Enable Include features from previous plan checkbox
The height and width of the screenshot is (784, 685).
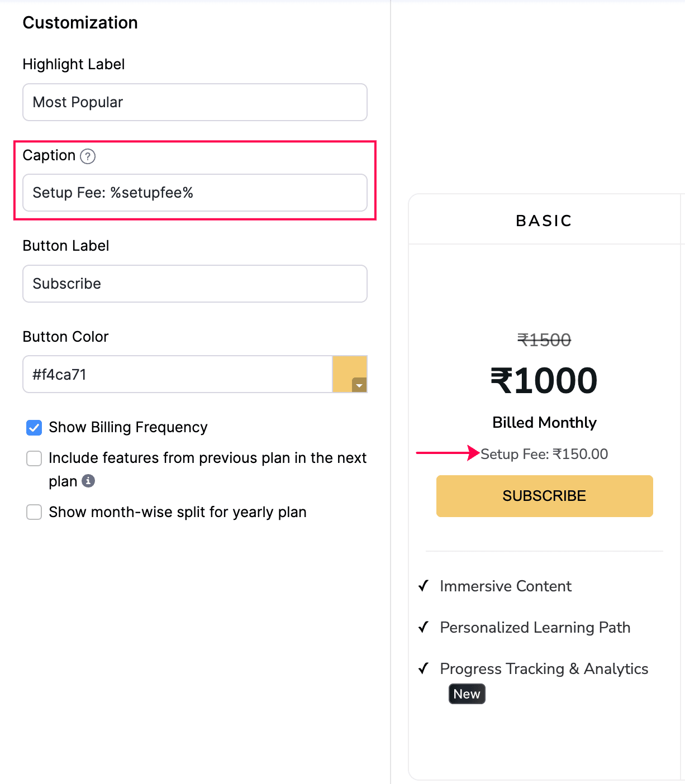(34, 458)
